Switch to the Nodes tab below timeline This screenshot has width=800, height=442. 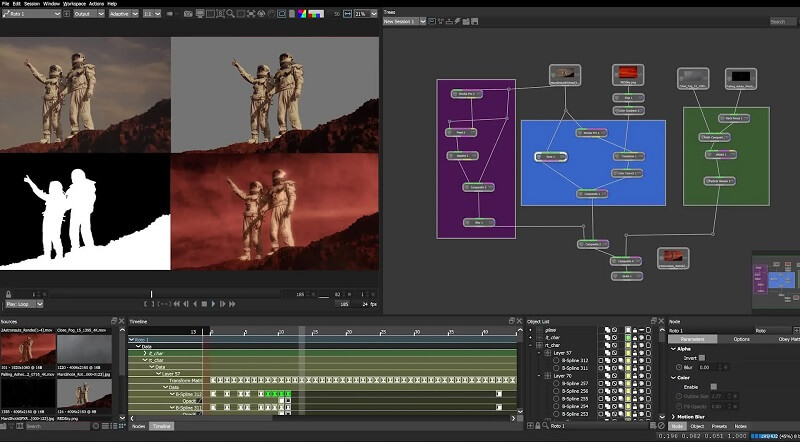point(138,426)
